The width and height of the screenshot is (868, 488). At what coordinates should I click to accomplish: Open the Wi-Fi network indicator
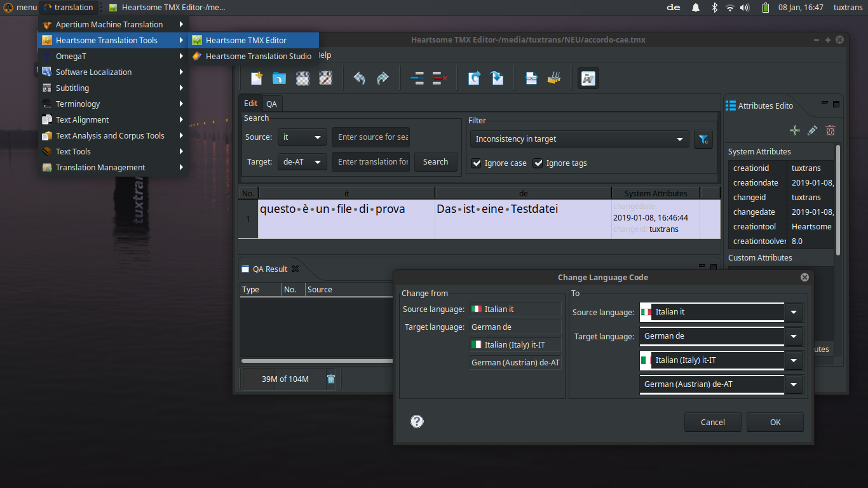730,8
